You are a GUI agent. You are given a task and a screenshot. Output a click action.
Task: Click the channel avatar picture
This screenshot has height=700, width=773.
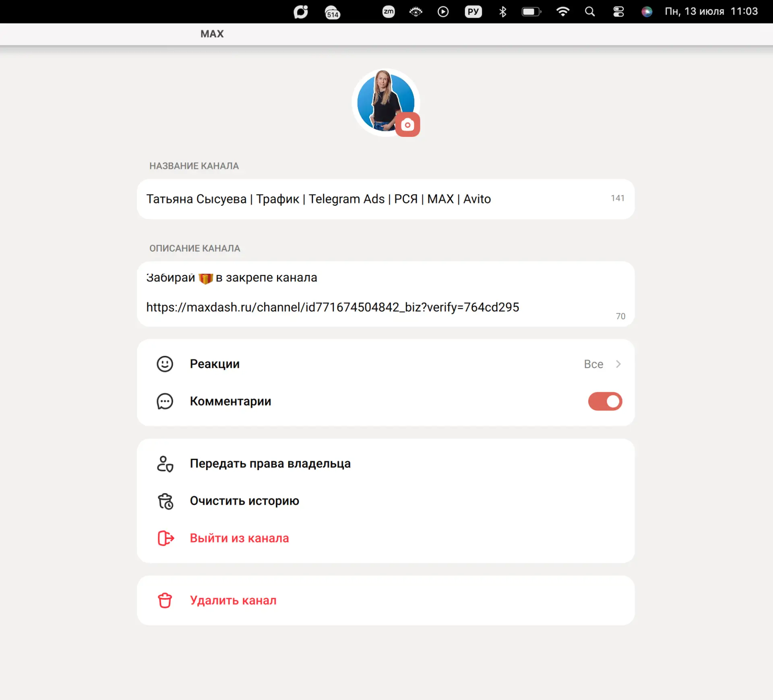[x=385, y=102]
